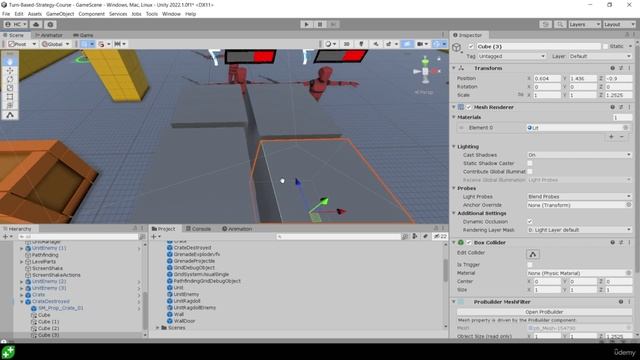Open the increment snapping ruler settings
Viewport: 640px width, 360px height.
[120, 44]
